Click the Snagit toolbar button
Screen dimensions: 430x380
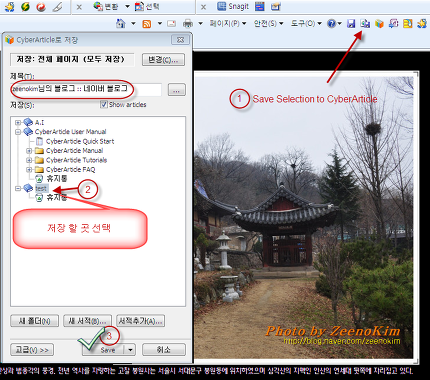(233, 6)
